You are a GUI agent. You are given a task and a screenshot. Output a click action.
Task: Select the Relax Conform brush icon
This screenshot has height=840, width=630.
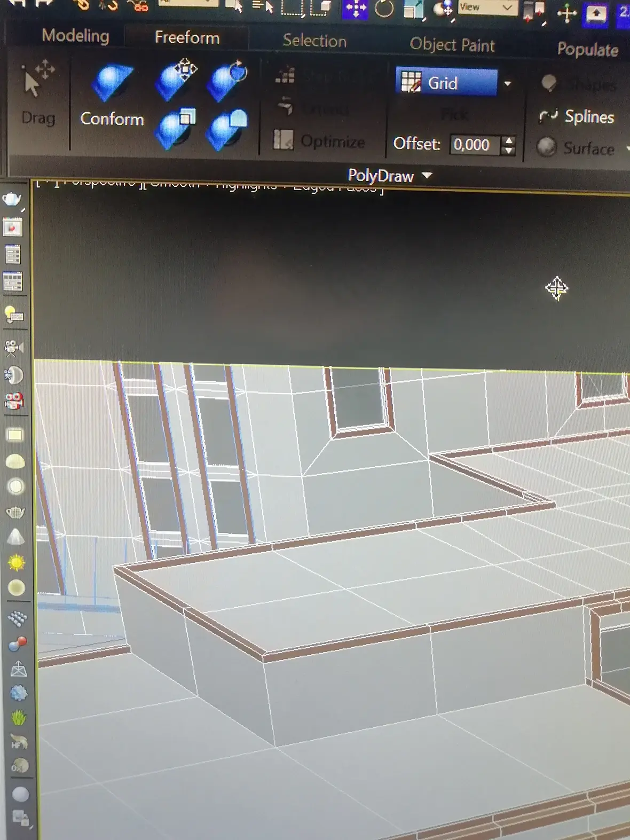[228, 130]
